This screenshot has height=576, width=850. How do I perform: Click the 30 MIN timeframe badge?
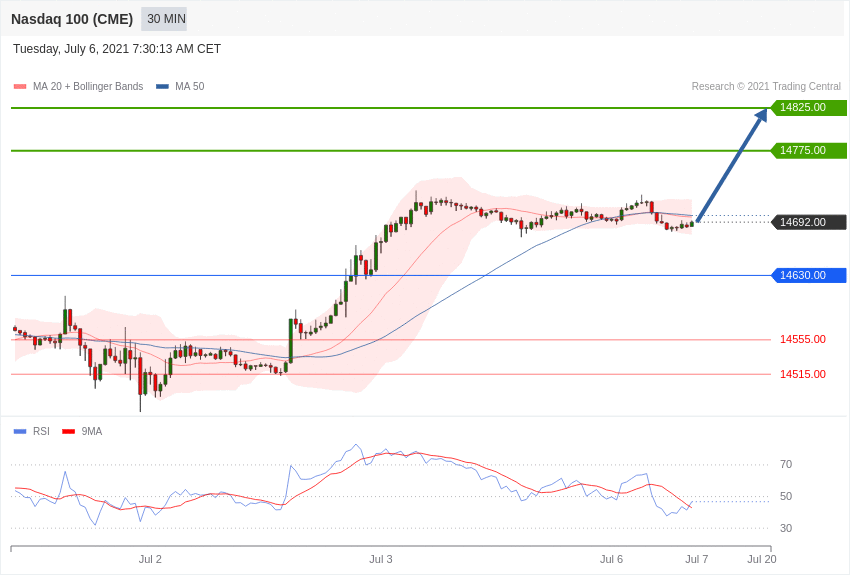click(164, 19)
